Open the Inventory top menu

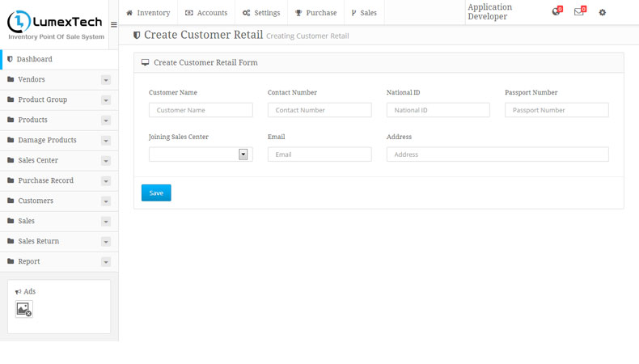tap(148, 13)
